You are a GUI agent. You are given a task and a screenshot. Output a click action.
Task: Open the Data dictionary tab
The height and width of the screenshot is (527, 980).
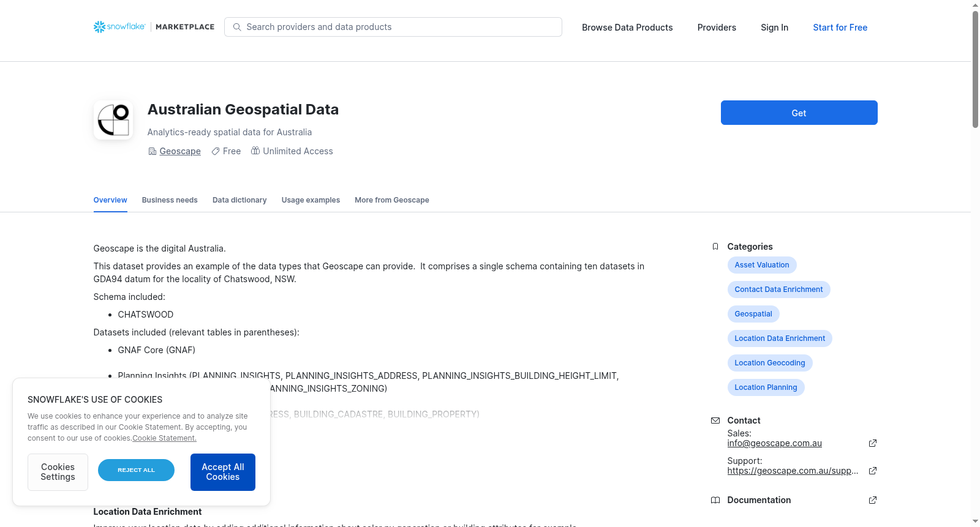(239, 200)
